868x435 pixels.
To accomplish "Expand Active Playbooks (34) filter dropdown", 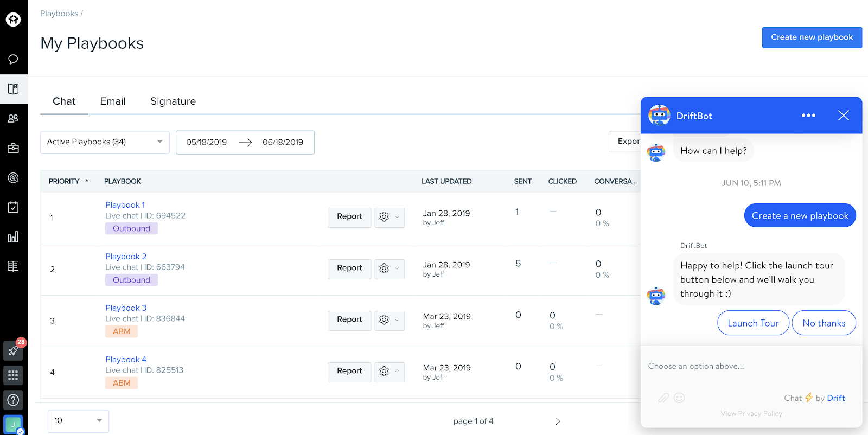I will (105, 142).
